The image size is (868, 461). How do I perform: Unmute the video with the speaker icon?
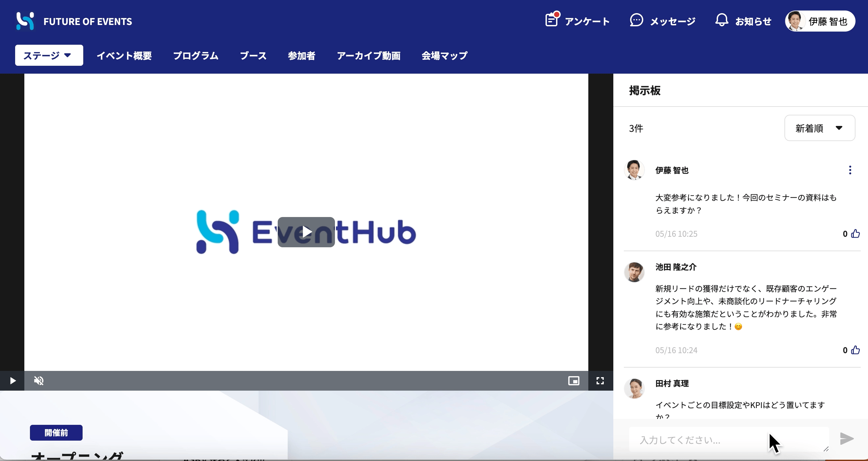[x=39, y=381]
